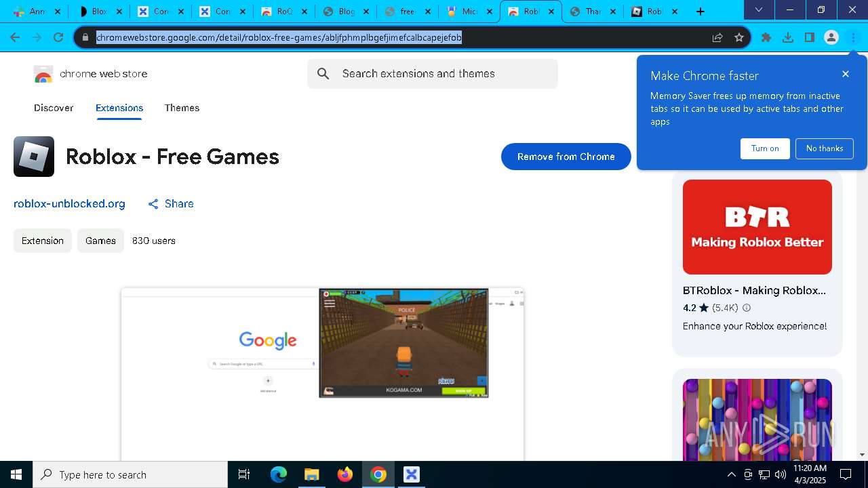Click the taskbar clock showing 11:20 AM
Screen dimensions: 868x488
810,474
